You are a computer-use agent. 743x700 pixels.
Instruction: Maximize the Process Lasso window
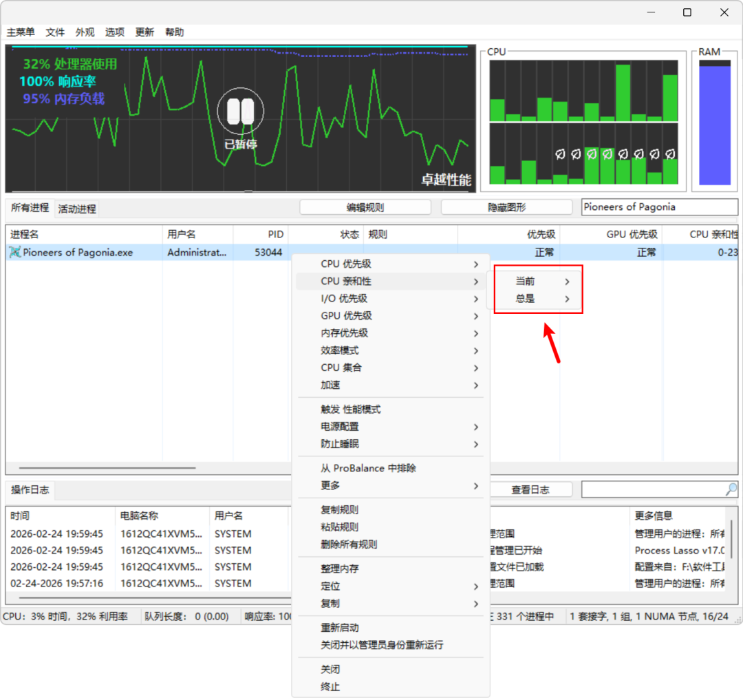pos(687,12)
